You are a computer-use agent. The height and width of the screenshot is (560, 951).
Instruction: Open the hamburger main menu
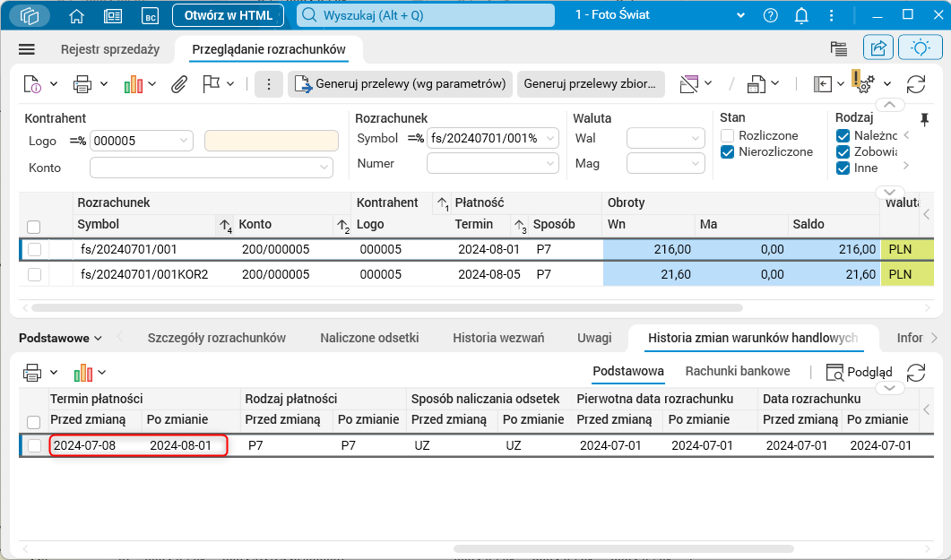[26, 49]
